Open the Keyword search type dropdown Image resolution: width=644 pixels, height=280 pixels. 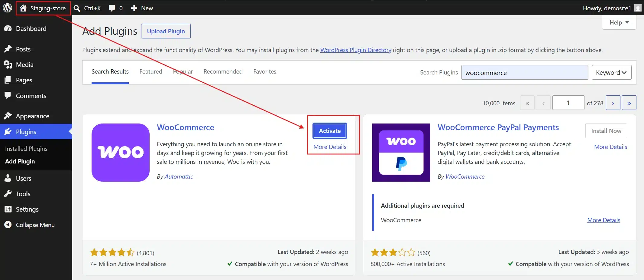pyautogui.click(x=611, y=72)
